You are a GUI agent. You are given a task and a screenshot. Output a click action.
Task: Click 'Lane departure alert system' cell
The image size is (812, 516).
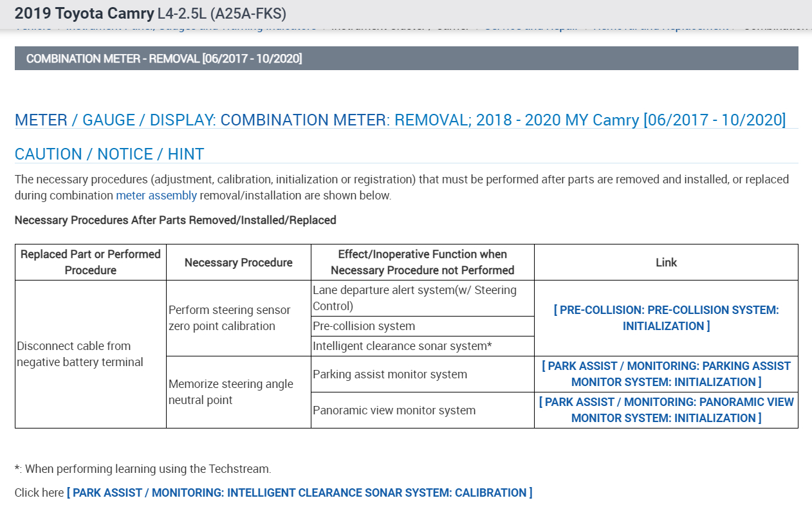[423, 298]
